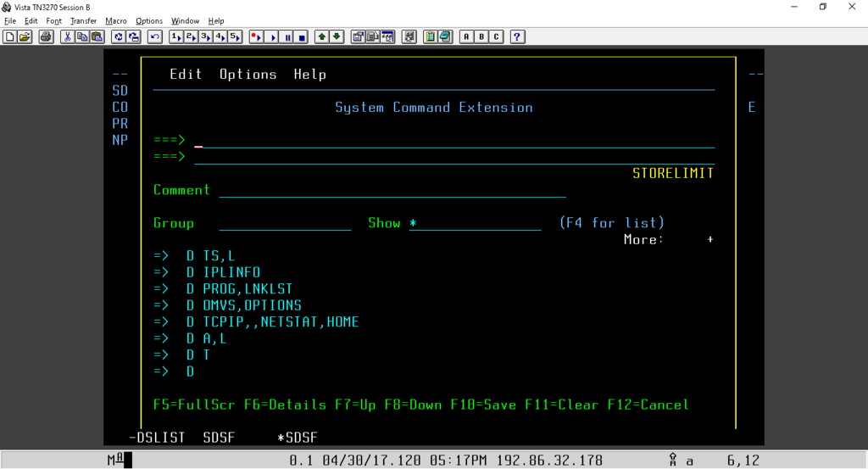This screenshot has height=469, width=868.
Task: Click the icon next to the Undo arrow
Action: tap(133, 37)
